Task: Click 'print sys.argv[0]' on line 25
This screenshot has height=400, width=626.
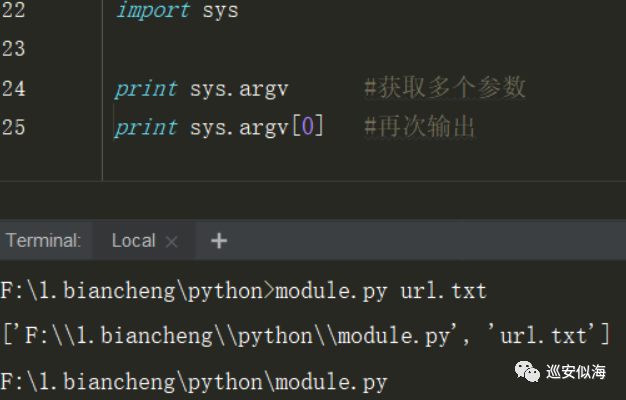Action: point(219,128)
